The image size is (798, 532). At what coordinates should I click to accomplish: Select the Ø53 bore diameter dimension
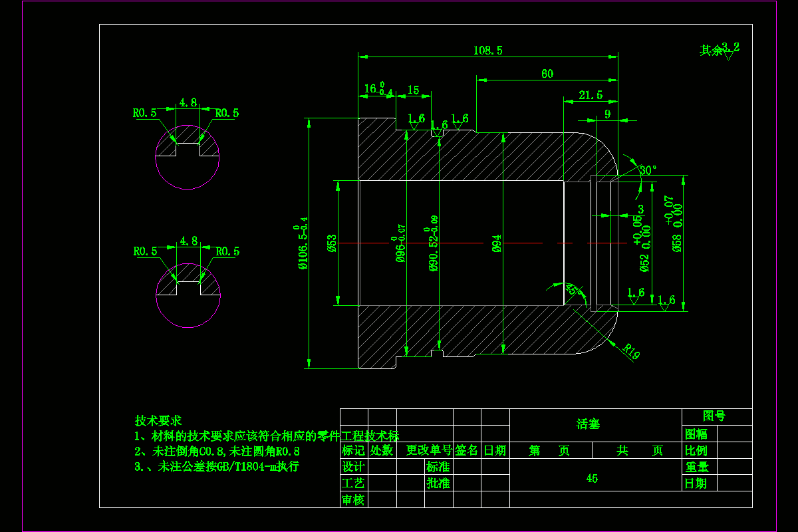pyautogui.click(x=332, y=244)
